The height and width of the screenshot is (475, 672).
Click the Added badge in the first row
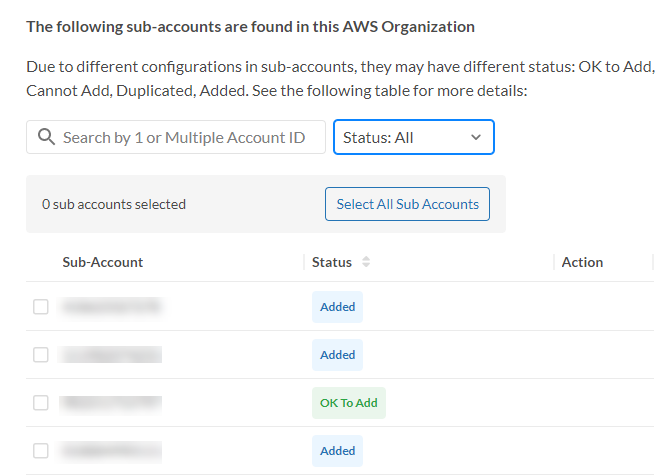coord(337,307)
